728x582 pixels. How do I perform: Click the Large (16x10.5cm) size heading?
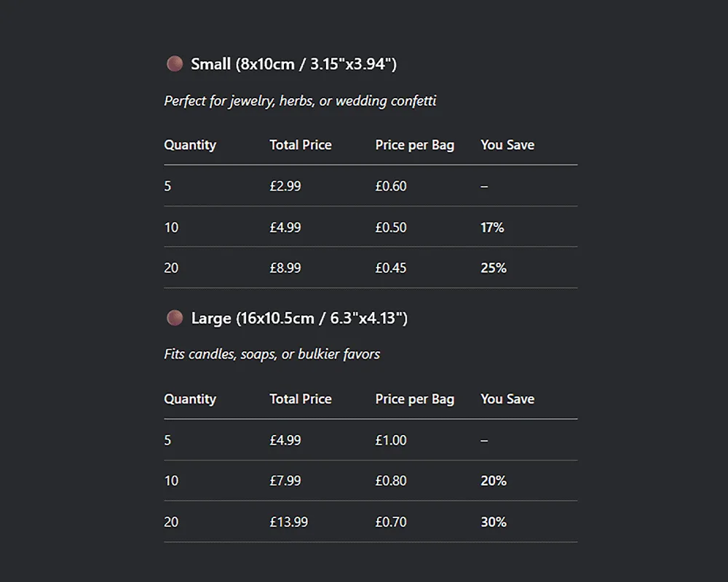pos(299,318)
